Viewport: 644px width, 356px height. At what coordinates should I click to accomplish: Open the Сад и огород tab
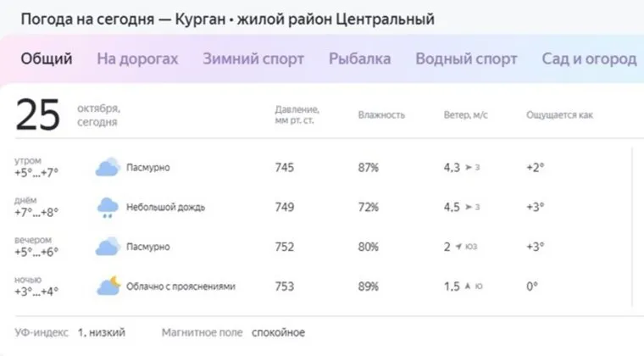[589, 58]
